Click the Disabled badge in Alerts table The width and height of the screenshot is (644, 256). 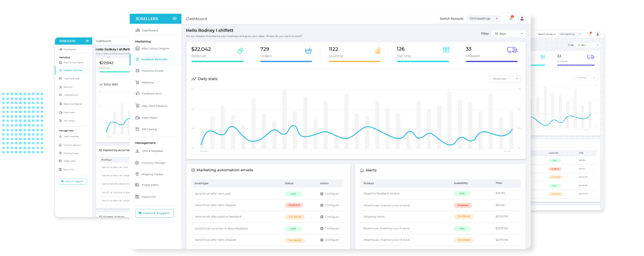[462, 205]
